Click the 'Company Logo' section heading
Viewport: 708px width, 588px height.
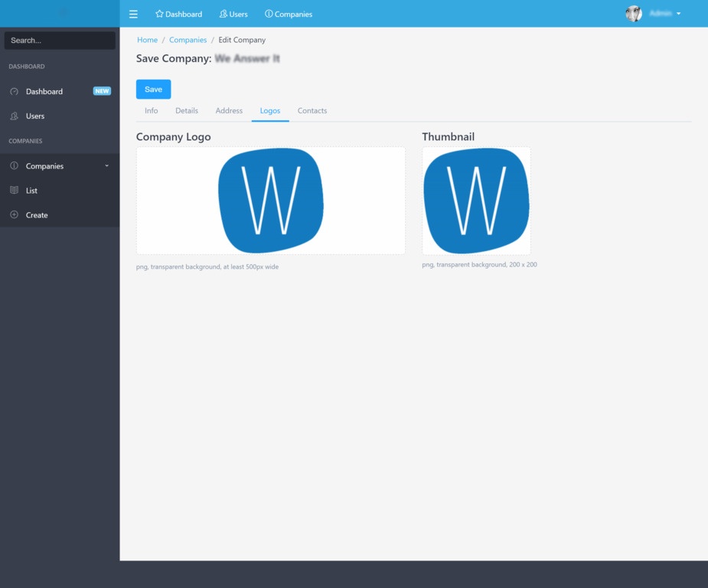click(174, 137)
